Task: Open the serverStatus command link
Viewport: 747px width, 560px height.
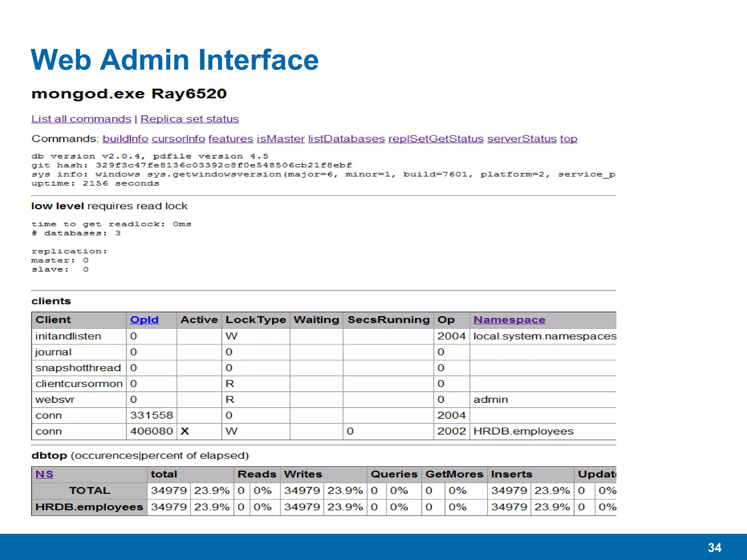Action: tap(522, 139)
